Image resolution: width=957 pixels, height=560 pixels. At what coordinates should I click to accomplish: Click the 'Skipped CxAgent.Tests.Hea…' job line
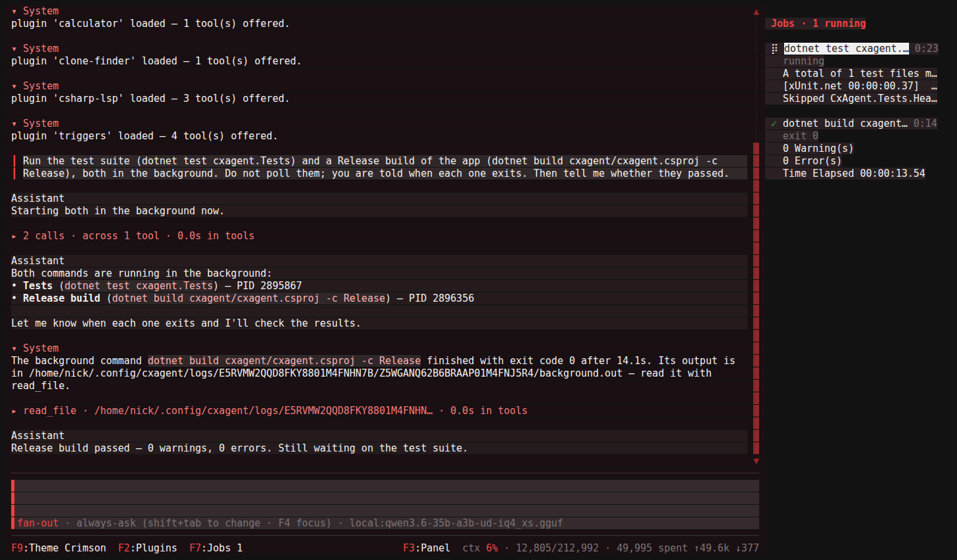860,99
